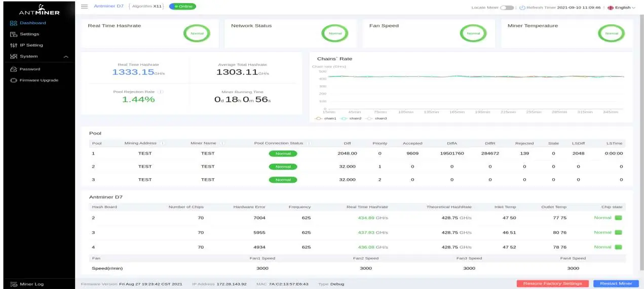Click the Rejected value 139
644x289 pixels.
pos(524,153)
